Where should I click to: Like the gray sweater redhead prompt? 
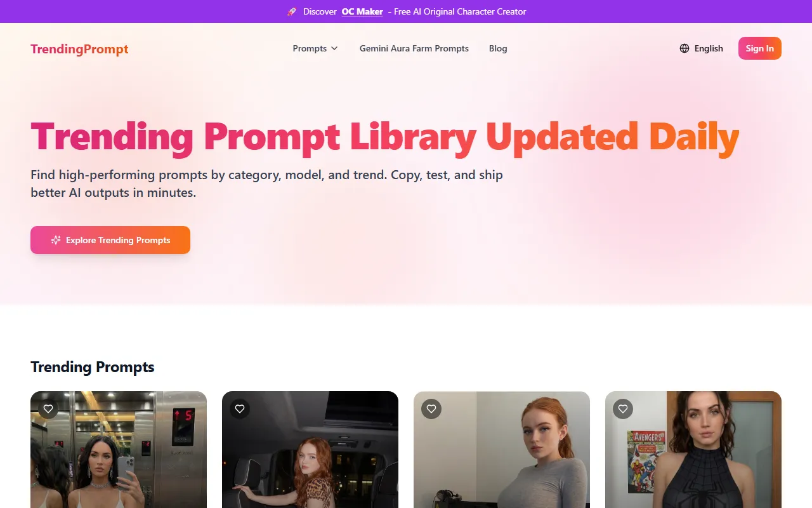[x=431, y=409]
